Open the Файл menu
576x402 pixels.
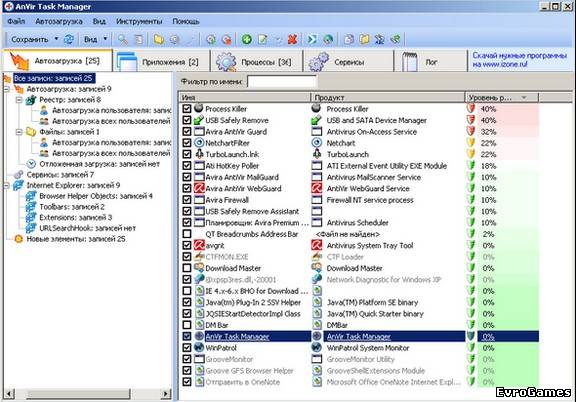point(16,21)
